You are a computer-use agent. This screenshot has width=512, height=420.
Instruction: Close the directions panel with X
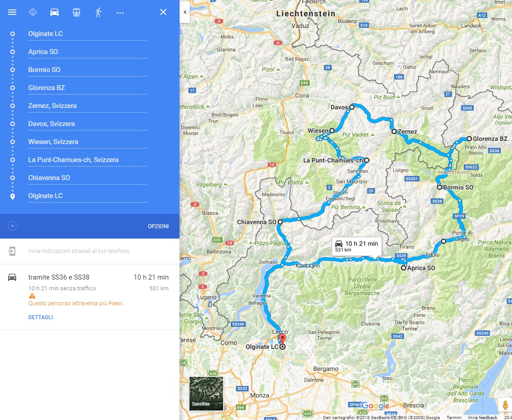(163, 12)
